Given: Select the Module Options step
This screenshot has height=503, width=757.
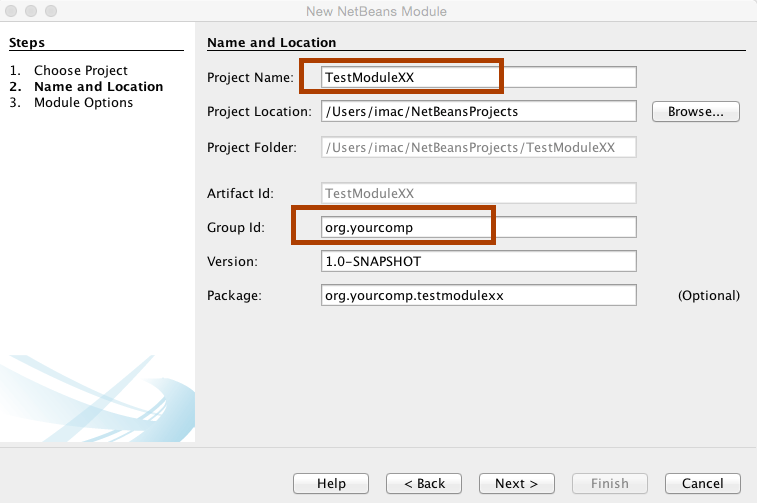Looking at the screenshot, I should tap(83, 103).
